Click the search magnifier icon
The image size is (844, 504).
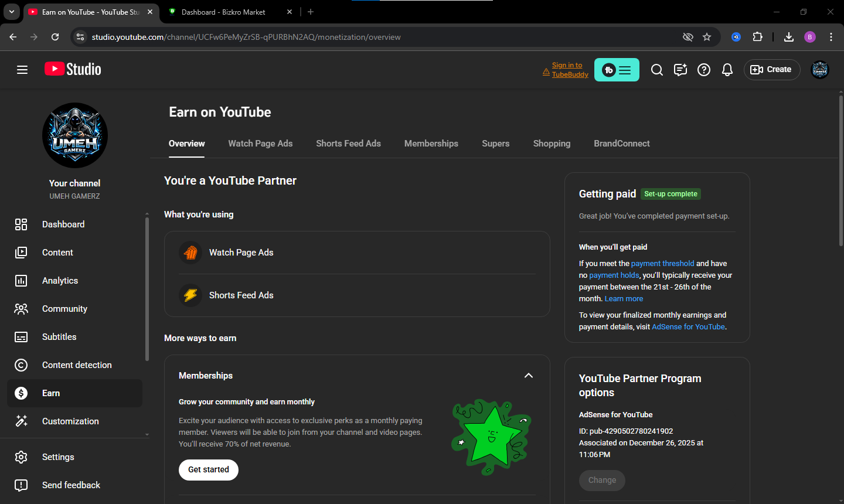pyautogui.click(x=657, y=70)
